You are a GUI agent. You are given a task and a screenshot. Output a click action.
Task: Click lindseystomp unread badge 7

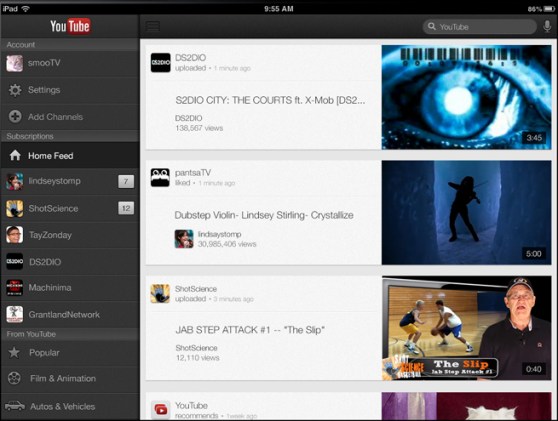pos(126,181)
